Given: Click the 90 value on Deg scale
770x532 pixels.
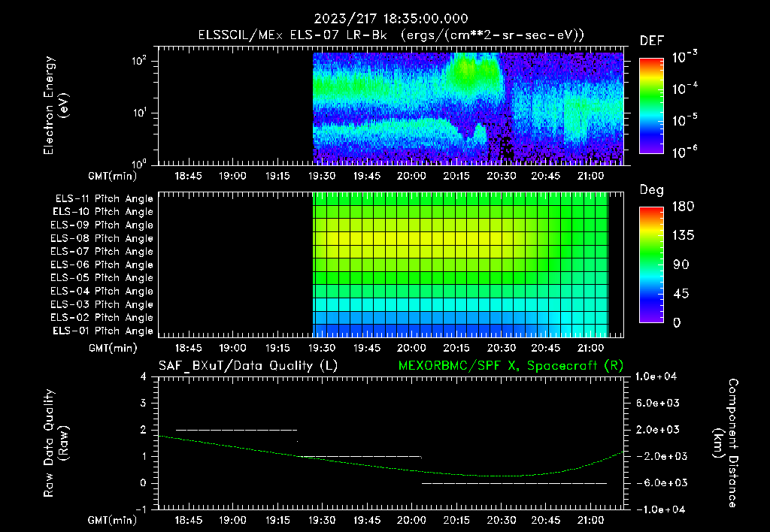Looking at the screenshot, I should [681, 264].
